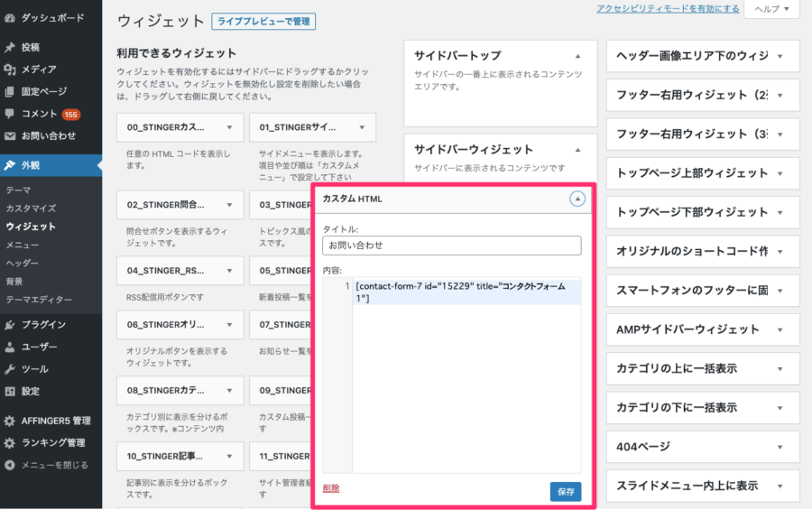Click inside the contact-form-7 code editor
Screen dimensions: 812x510
466,376
